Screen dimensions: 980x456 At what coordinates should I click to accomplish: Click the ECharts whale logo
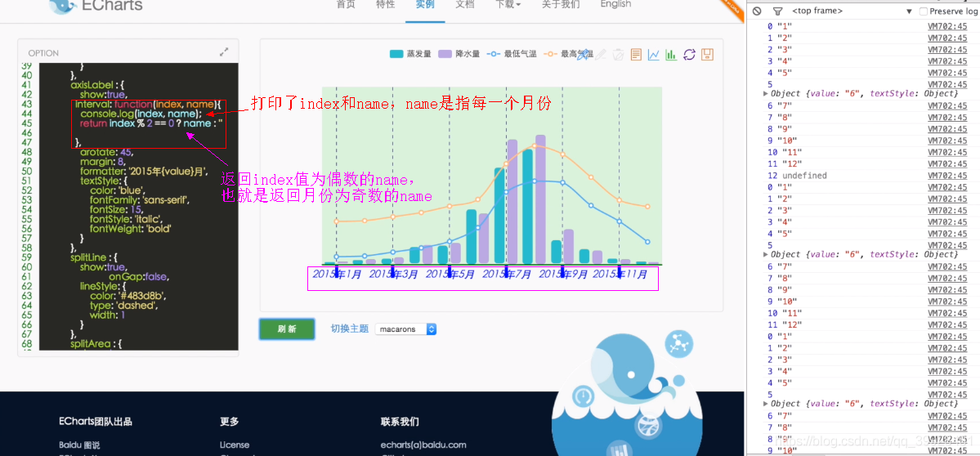point(63,7)
